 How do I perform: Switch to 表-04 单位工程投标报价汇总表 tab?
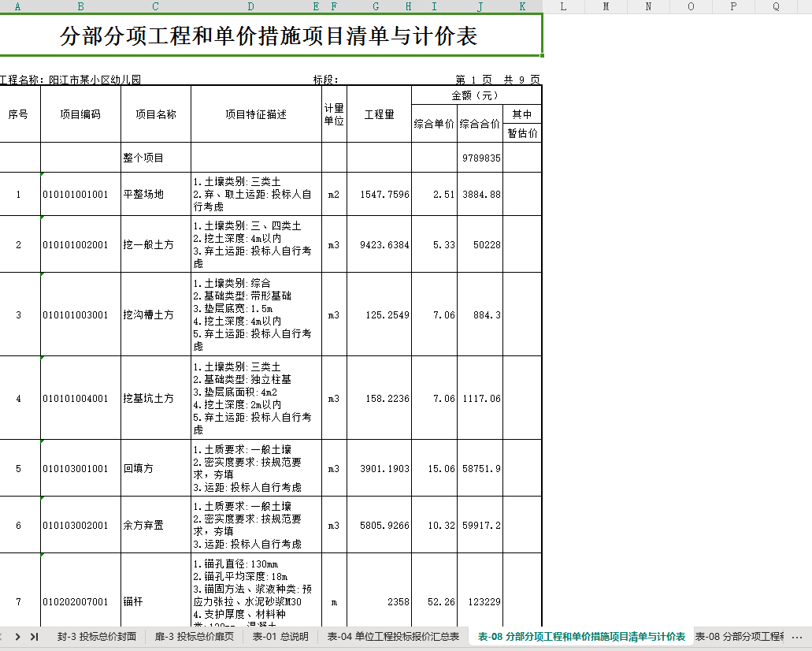393,637
